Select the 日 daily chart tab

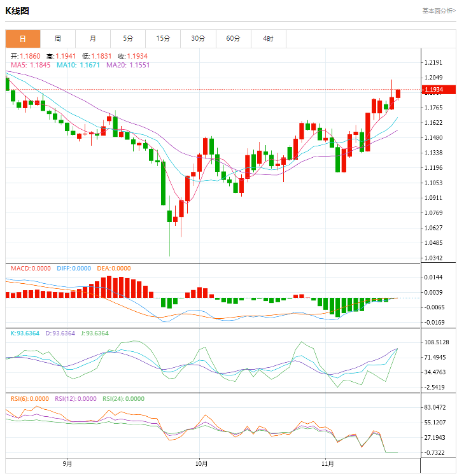click(x=23, y=39)
